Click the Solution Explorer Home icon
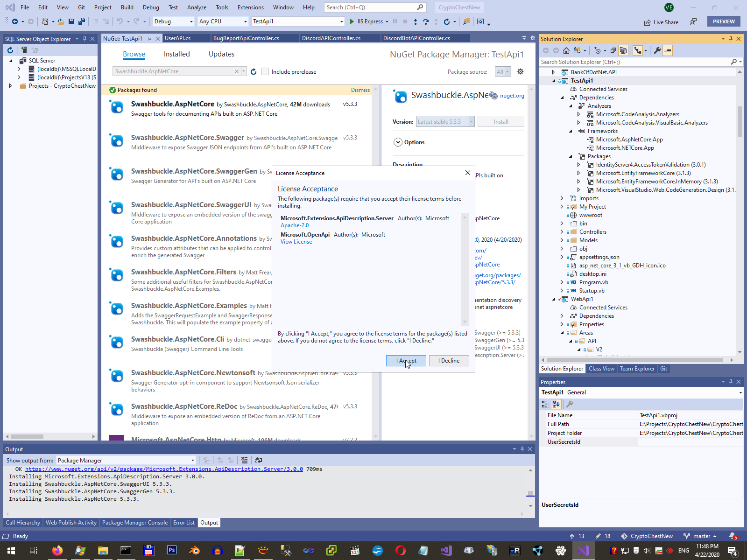 coord(566,50)
